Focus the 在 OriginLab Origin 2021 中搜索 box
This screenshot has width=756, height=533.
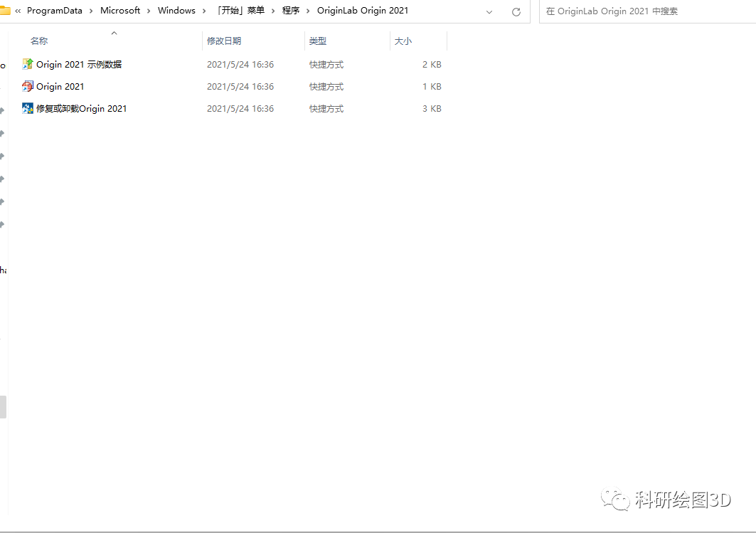(647, 11)
